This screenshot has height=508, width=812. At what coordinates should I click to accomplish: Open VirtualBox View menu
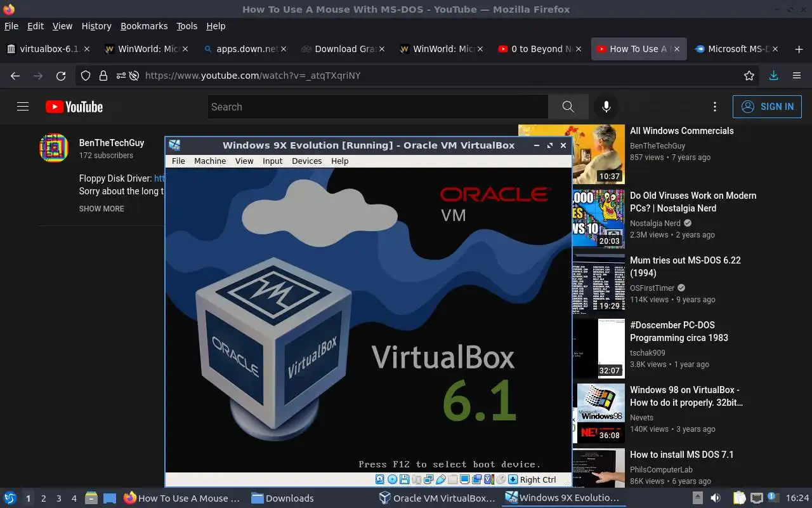[x=244, y=161]
